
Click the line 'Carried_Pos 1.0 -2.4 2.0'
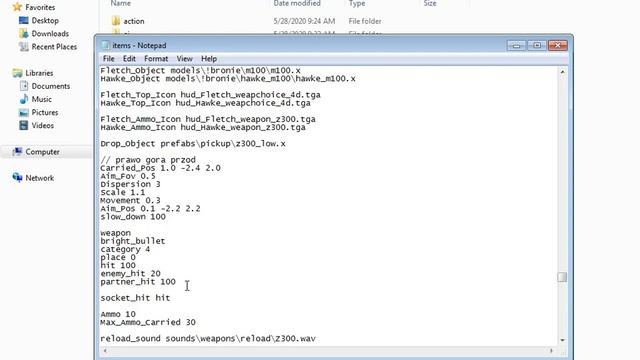point(160,168)
